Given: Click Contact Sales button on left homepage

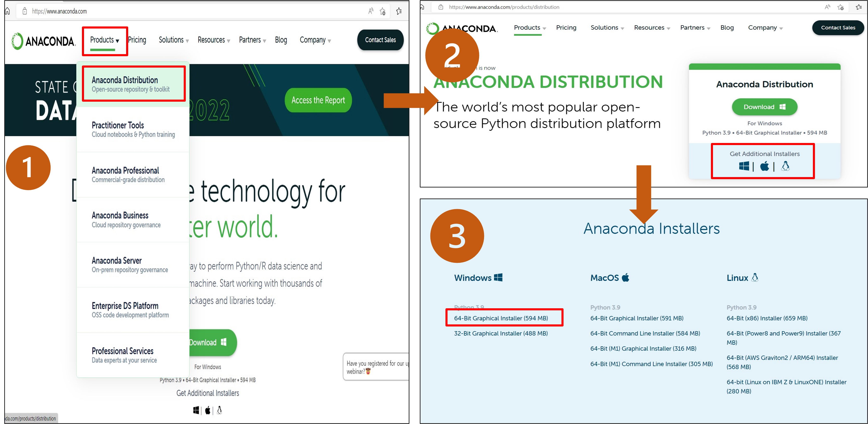Looking at the screenshot, I should click(380, 40).
